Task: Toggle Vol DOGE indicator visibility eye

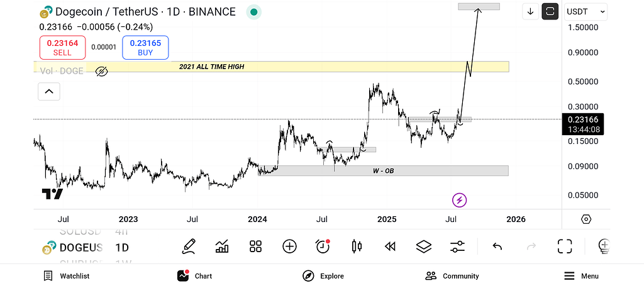Action: tap(101, 72)
